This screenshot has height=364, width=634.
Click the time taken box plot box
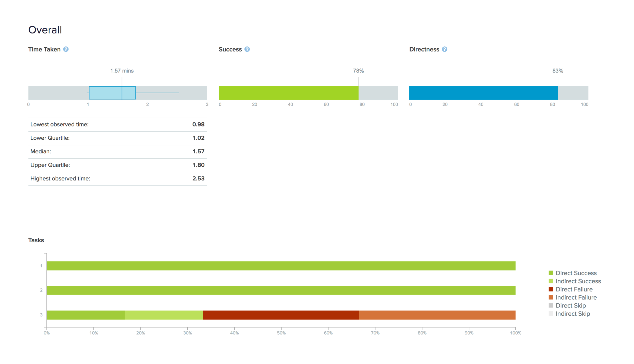point(112,93)
